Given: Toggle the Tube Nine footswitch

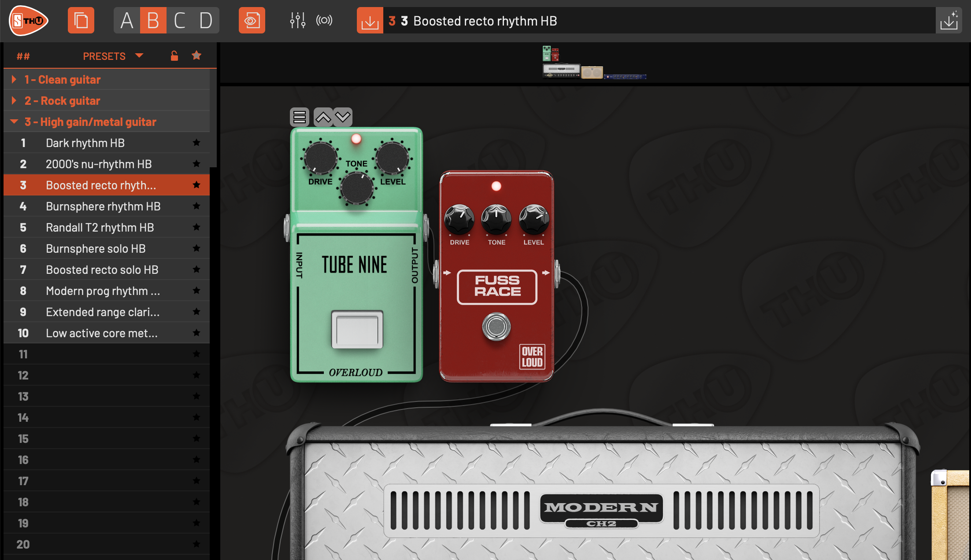Looking at the screenshot, I should (357, 329).
